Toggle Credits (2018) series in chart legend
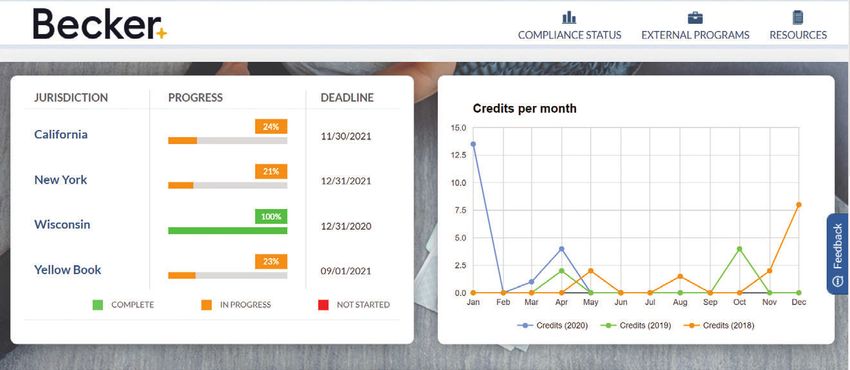The height and width of the screenshot is (370, 850). click(x=719, y=326)
